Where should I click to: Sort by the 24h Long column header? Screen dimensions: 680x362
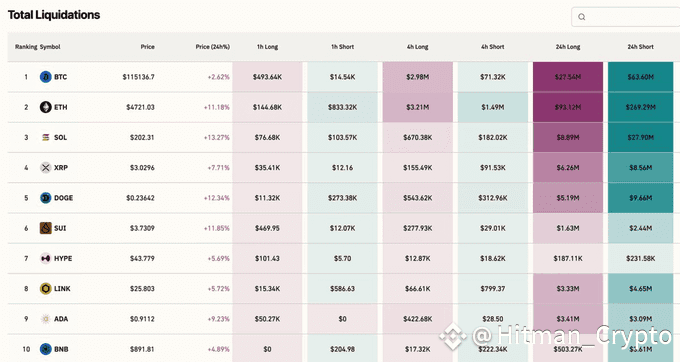(x=568, y=47)
